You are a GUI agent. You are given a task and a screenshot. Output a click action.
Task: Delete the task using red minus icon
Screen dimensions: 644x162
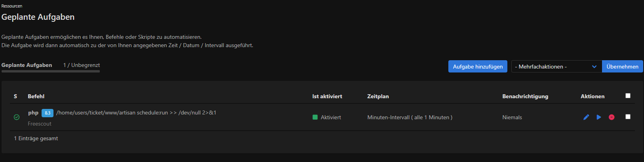tap(612, 117)
